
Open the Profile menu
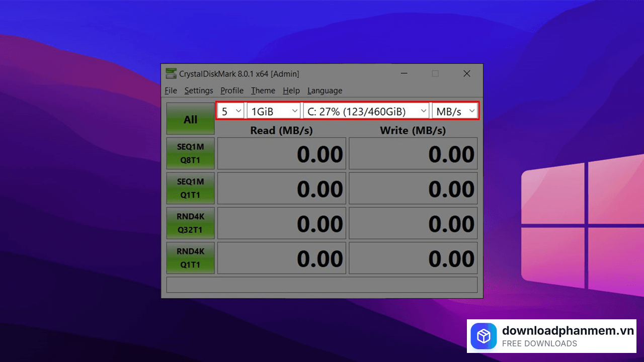(232, 90)
